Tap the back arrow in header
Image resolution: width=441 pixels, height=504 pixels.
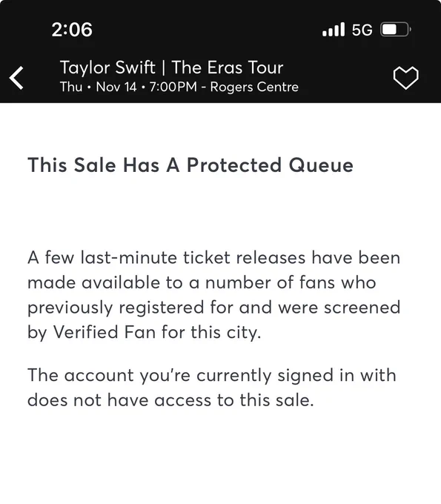coord(16,78)
